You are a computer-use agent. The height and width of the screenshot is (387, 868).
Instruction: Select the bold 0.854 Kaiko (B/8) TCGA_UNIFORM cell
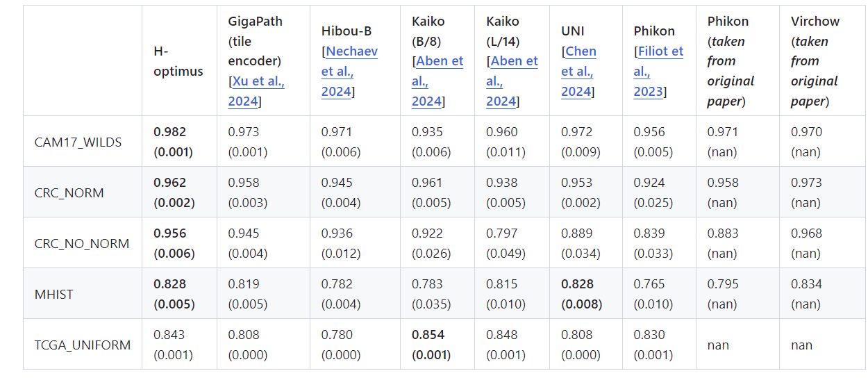point(431,345)
